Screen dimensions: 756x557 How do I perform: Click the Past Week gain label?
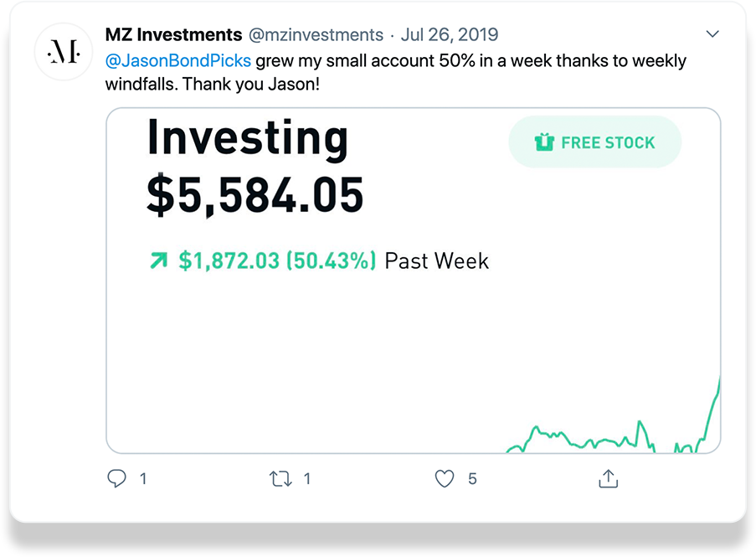436,260
